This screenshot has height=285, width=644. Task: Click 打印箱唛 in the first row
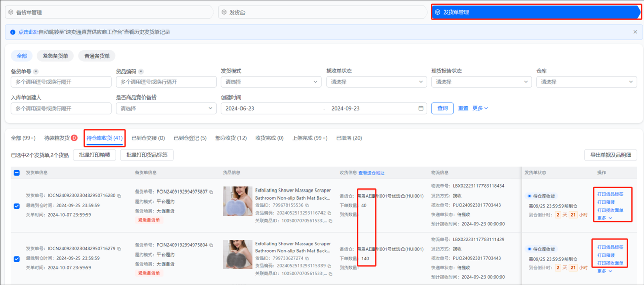pyautogui.click(x=606, y=202)
